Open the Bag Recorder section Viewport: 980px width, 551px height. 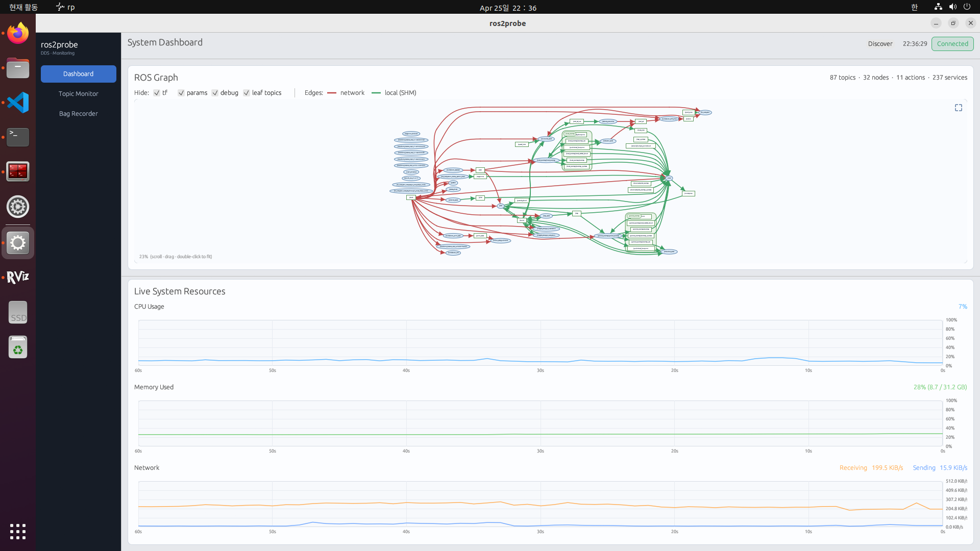click(x=78, y=113)
